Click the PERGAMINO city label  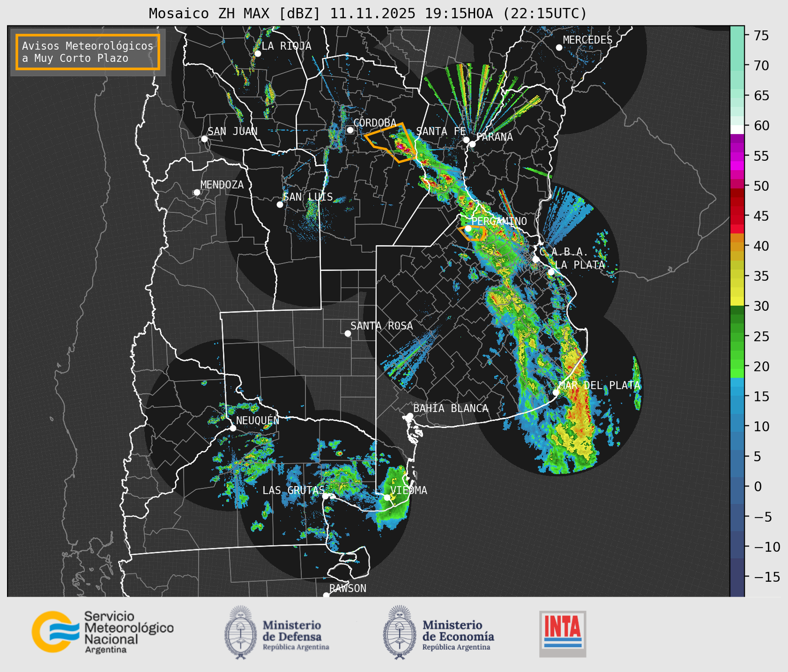point(499,221)
